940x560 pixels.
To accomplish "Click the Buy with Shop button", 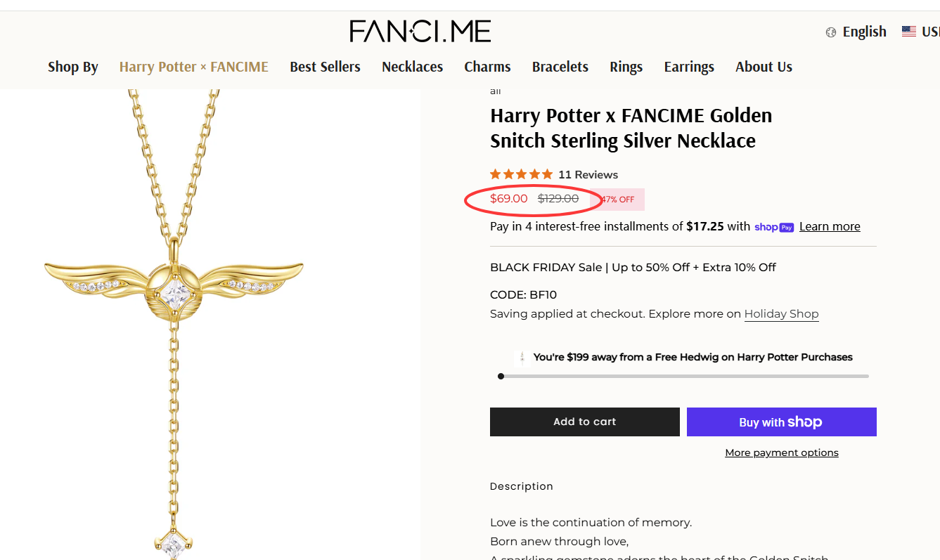I will [781, 422].
